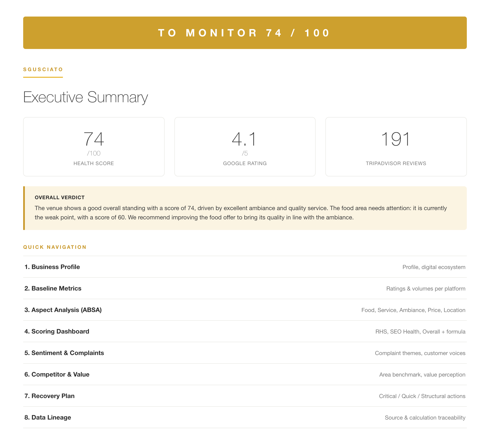Viewport: 490px width, 448px height.
Task: Click the Executive Summary heading
Action: point(86,97)
